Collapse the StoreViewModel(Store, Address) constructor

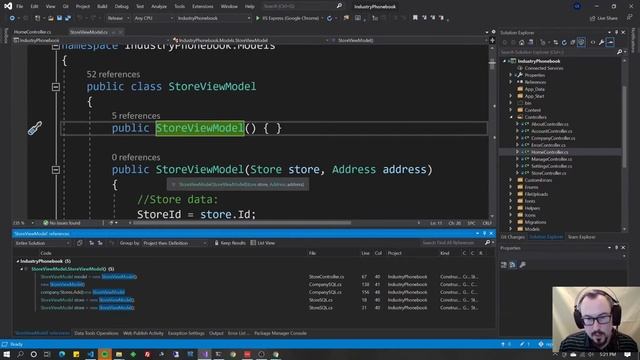click(x=56, y=170)
